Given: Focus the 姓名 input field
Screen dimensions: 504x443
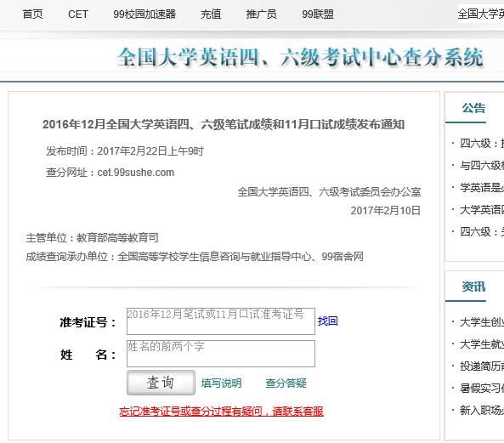Looking at the screenshot, I should (221, 354).
